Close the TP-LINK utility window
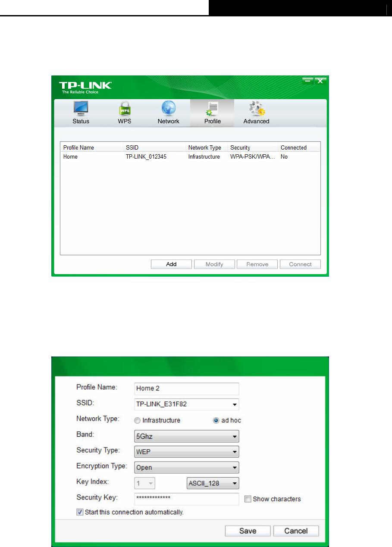Screen dimensions: 392x547 (x=320, y=81)
